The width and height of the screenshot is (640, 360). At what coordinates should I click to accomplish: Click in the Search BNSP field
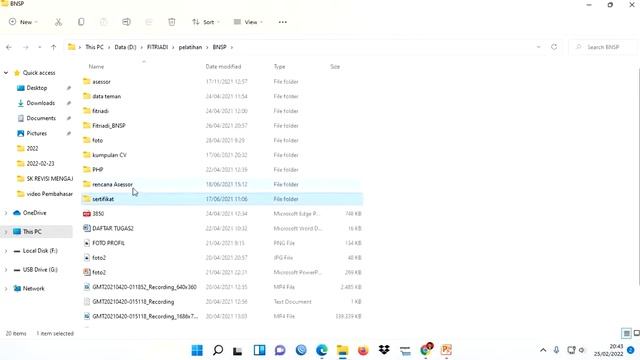click(602, 47)
